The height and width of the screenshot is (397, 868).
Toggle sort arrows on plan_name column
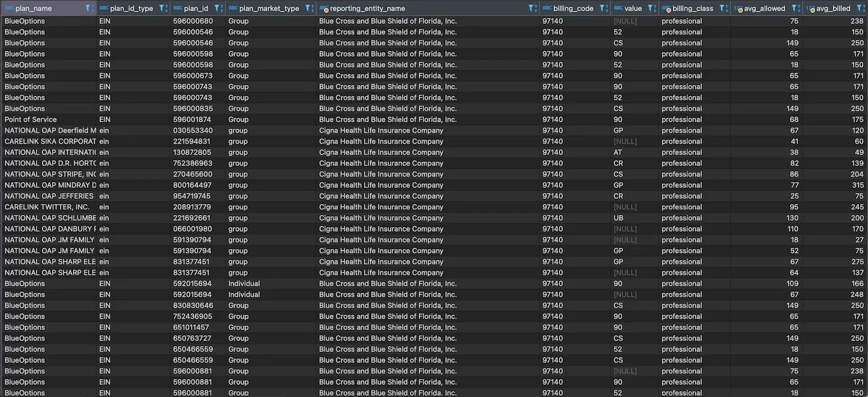tap(93, 8)
